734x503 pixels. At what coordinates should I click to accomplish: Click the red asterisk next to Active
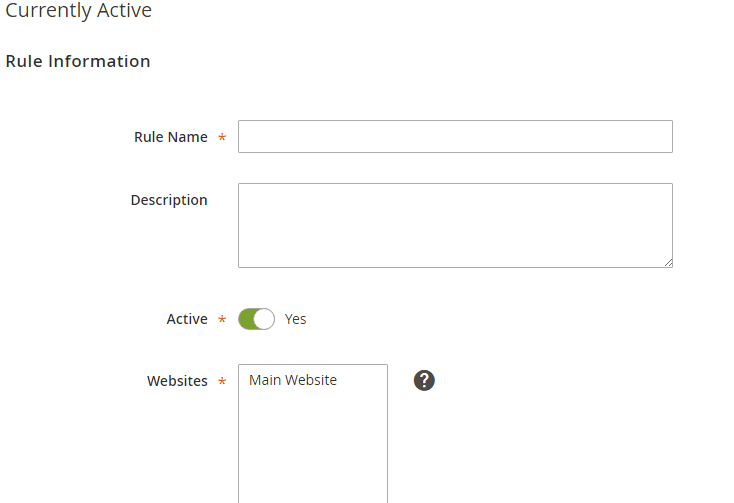(222, 319)
